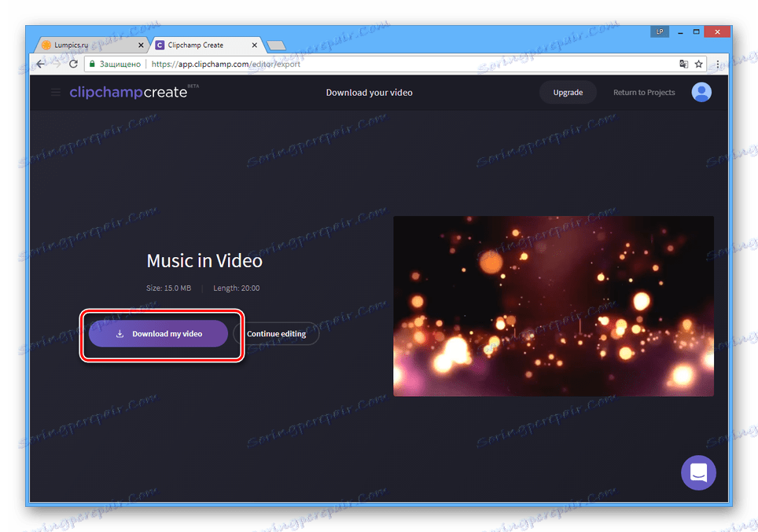Return to Projects link
758x532 pixels.
click(x=644, y=92)
